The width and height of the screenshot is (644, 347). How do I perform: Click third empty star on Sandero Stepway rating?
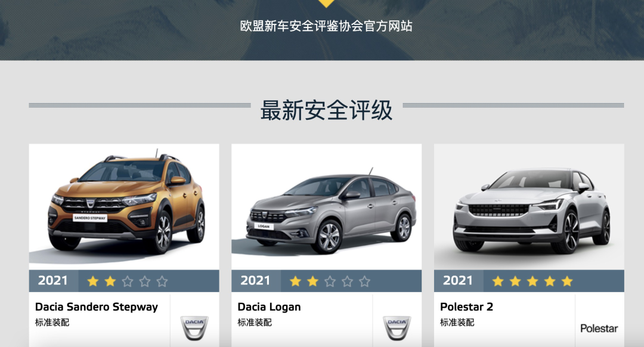(128, 281)
